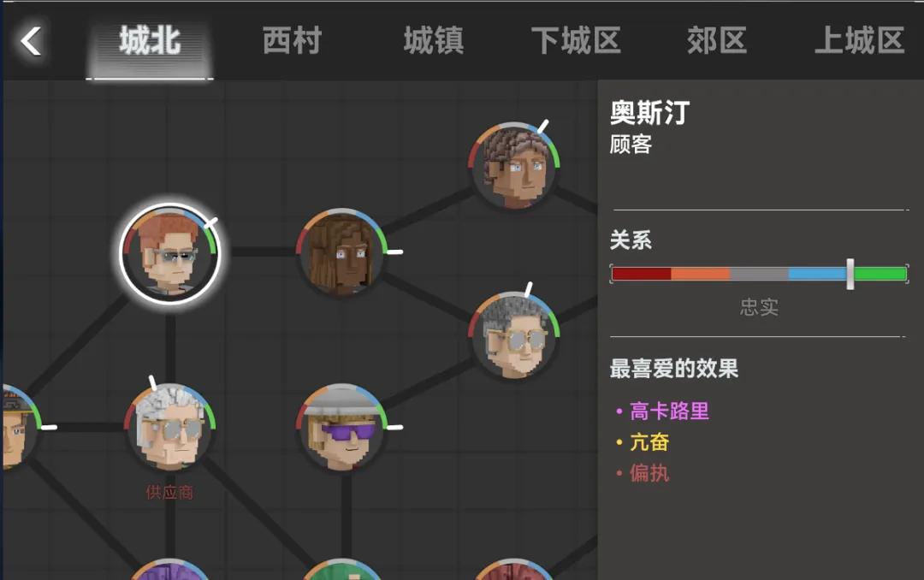This screenshot has height=580, width=924.
Task: Go to the 上城区 tab
Action: tap(859, 41)
